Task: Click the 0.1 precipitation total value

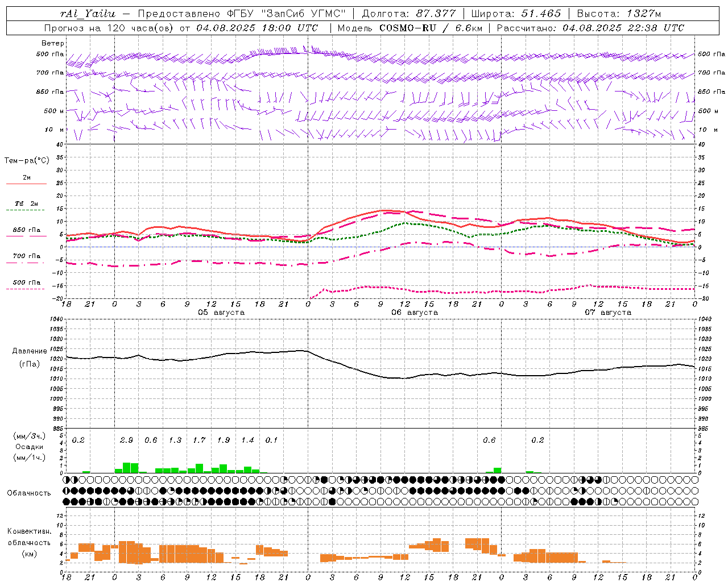Action: tap(272, 440)
